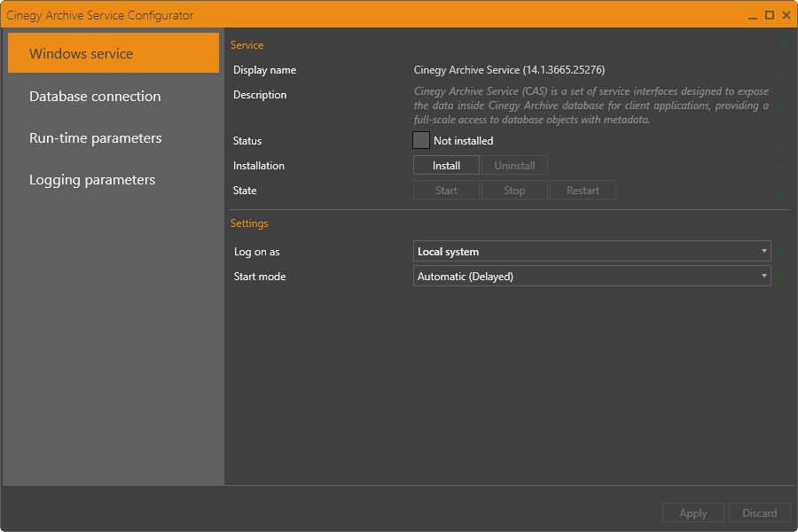Start the service with the Start button

pos(446,191)
